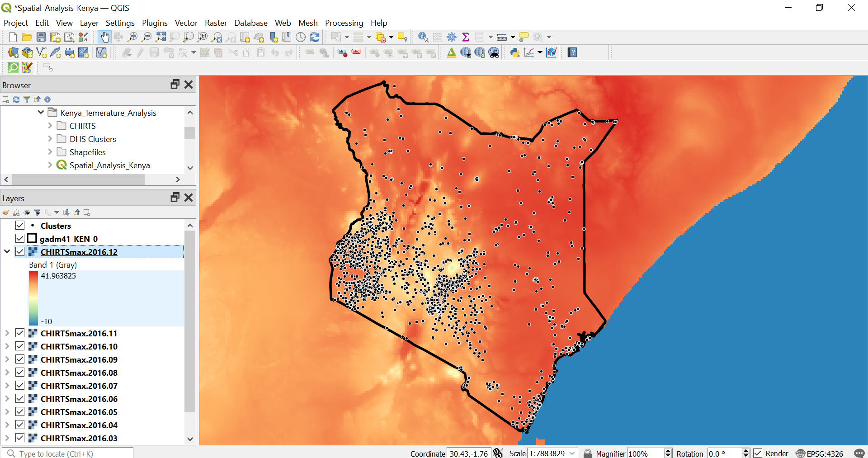Click Select Features by Location icon
This screenshot has height=458, width=868.
[x=402, y=37]
